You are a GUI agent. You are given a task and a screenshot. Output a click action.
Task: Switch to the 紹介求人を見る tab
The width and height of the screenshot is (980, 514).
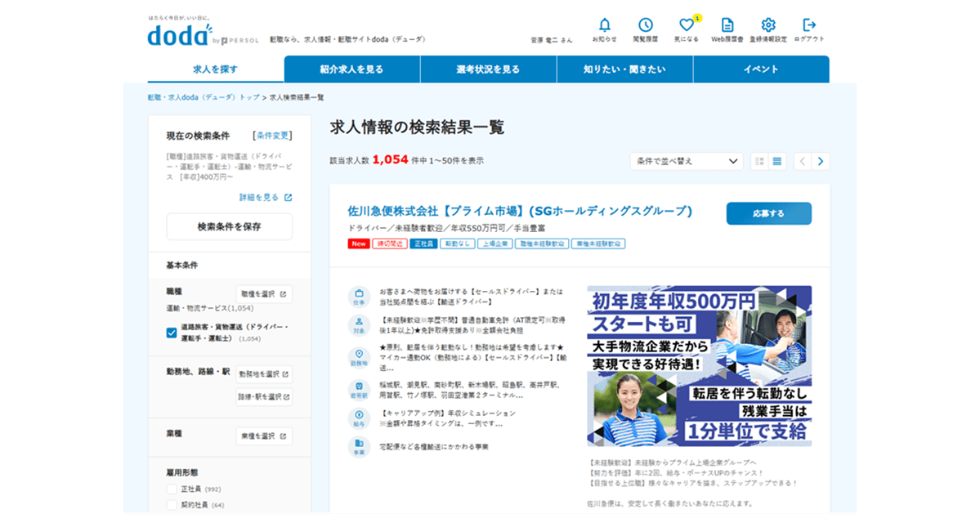[x=351, y=69]
